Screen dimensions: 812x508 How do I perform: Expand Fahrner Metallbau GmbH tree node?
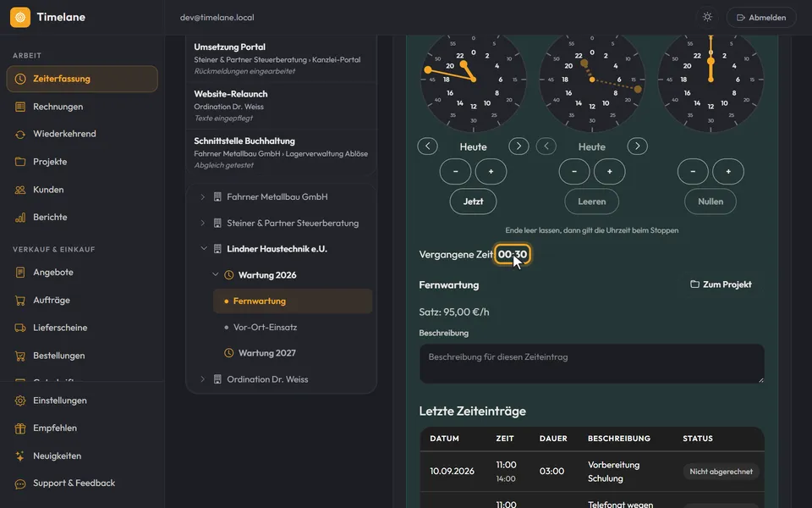pos(203,197)
